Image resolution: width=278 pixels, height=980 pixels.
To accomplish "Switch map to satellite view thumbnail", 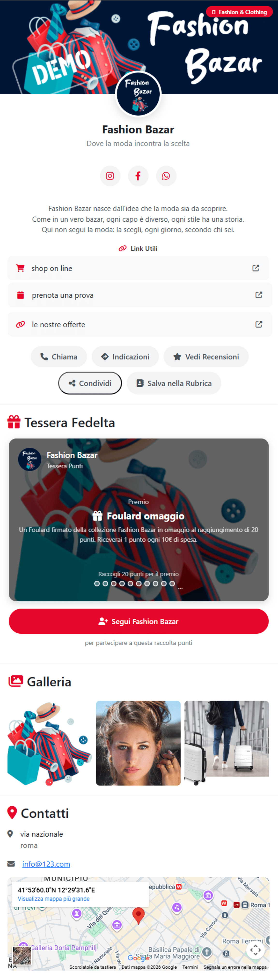I will coord(22,955).
